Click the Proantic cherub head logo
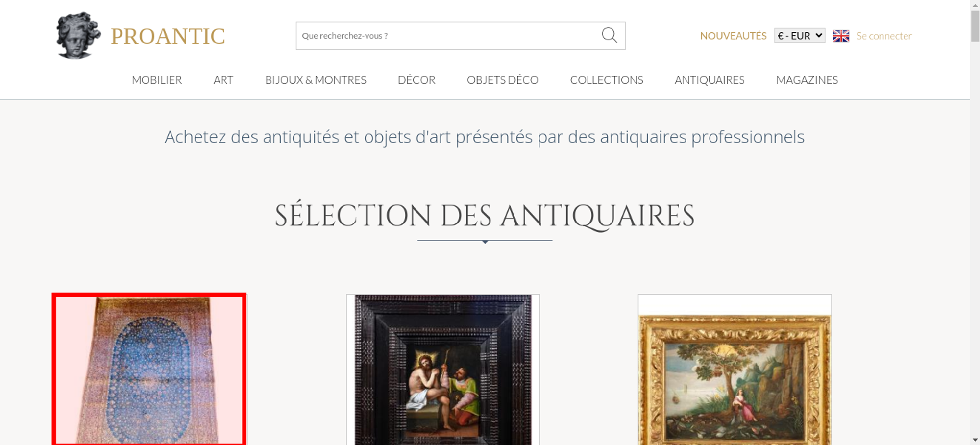 coord(78,35)
